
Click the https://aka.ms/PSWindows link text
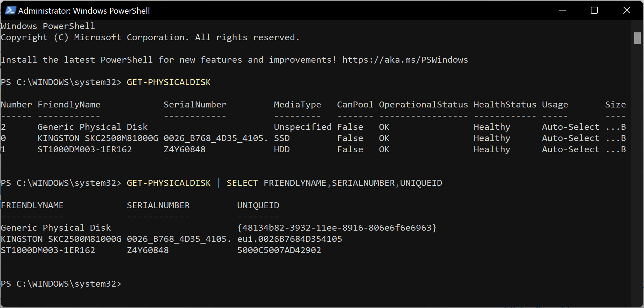click(x=405, y=60)
